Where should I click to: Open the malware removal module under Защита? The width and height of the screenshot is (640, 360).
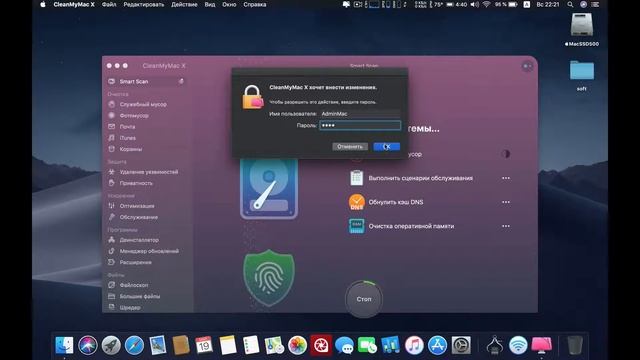(144, 172)
